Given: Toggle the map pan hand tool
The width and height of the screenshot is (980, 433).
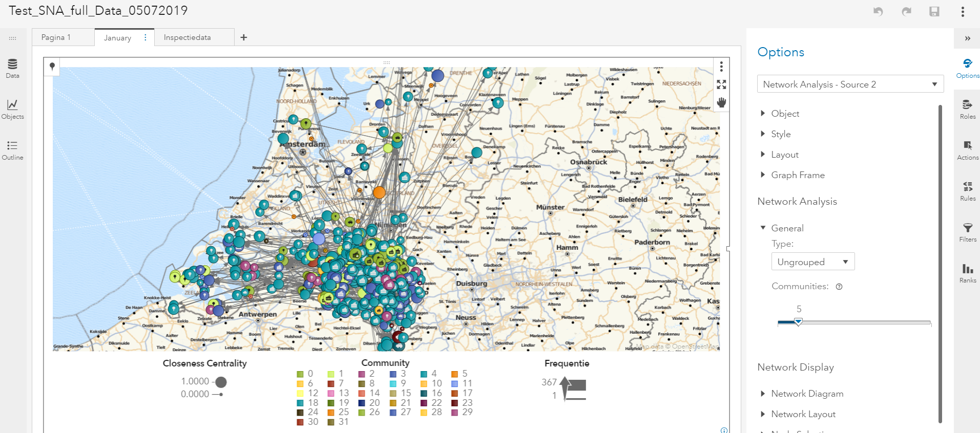Looking at the screenshot, I should pos(721,102).
